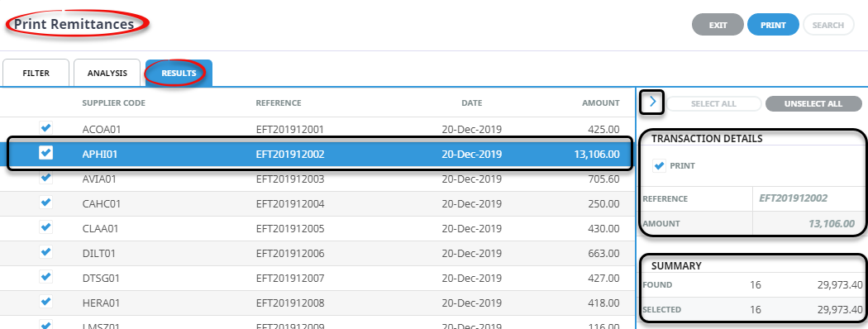The width and height of the screenshot is (868, 329).
Task: Select the RESULTS tab
Action: 179,73
